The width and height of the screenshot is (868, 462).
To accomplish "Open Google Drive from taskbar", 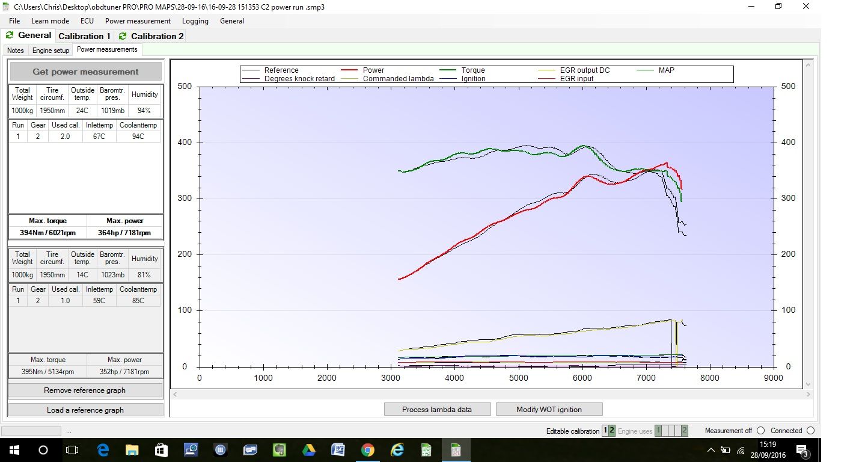I will 309,450.
